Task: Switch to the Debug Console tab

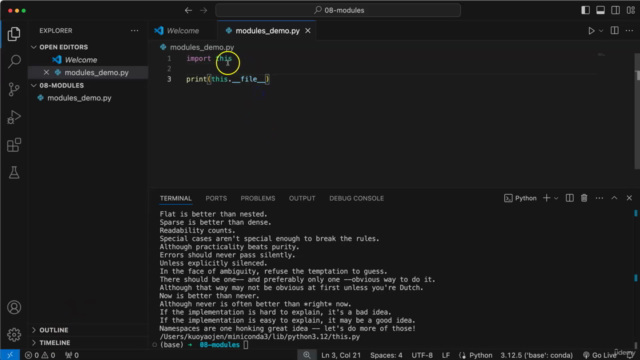Action: point(356,198)
